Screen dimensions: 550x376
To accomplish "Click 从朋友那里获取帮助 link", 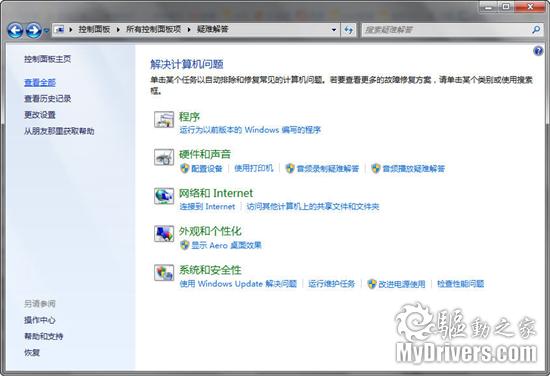I will coord(59,131).
